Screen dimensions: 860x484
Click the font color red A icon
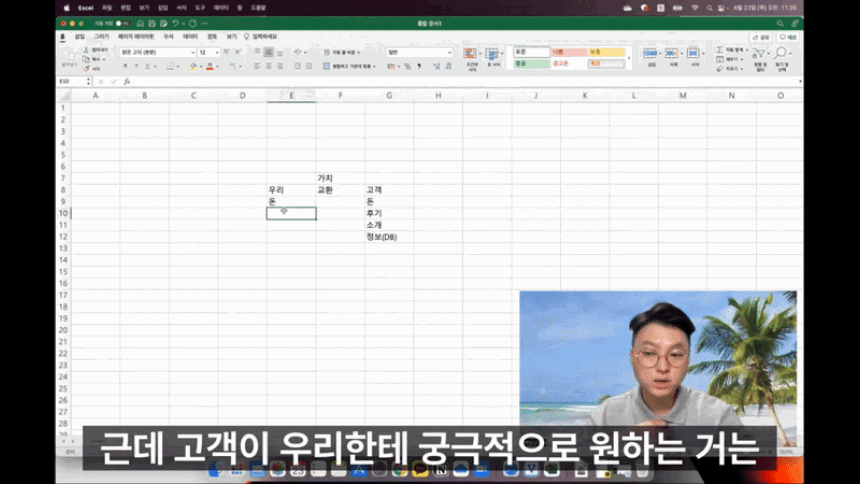pos(209,67)
